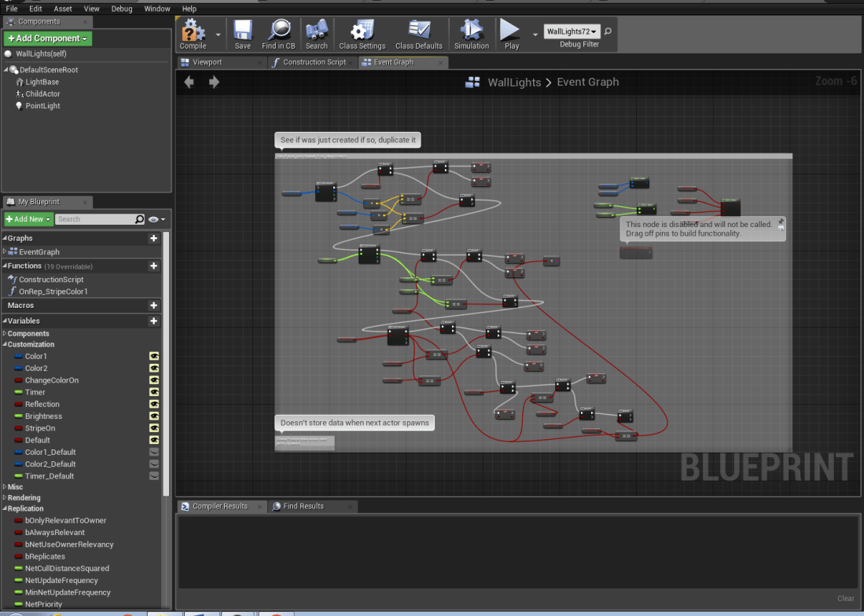This screenshot has width=864, height=616.
Task: Select the Color2 blue variable swatch
Action: tap(18, 368)
